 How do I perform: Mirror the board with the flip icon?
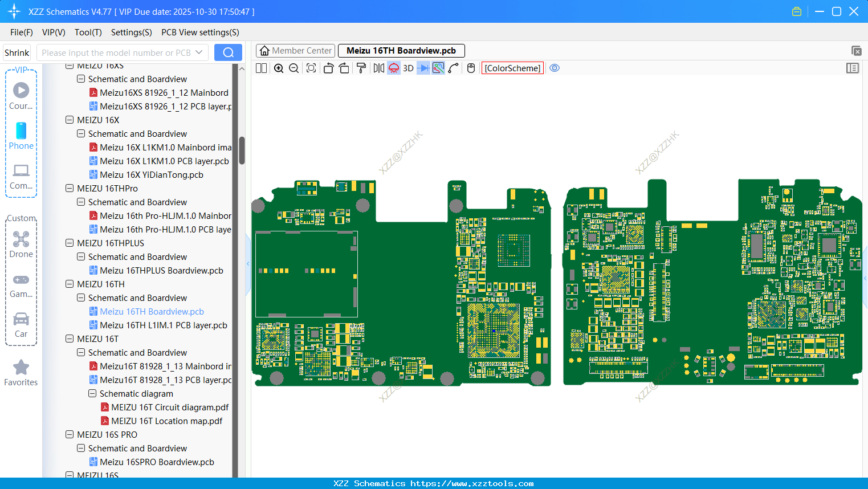378,68
